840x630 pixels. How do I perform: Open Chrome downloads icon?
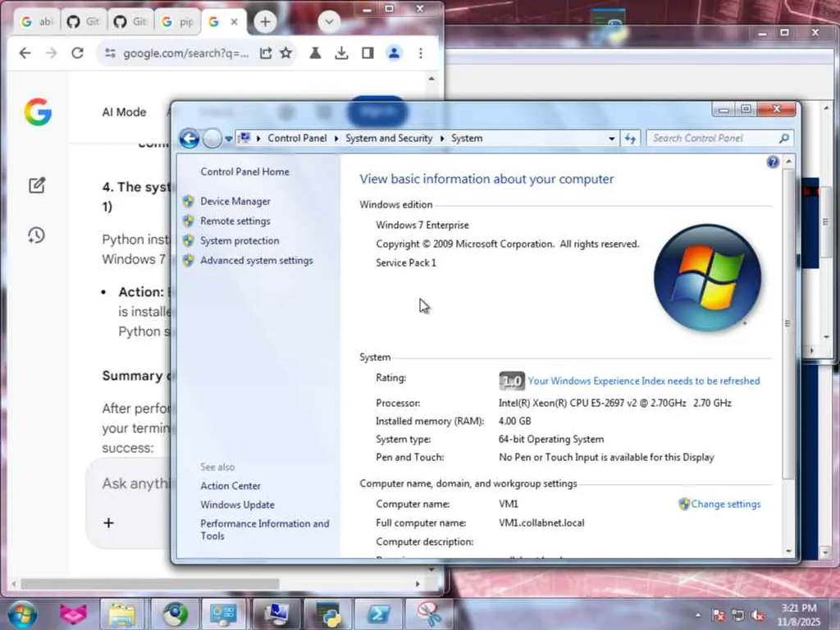coord(341,53)
